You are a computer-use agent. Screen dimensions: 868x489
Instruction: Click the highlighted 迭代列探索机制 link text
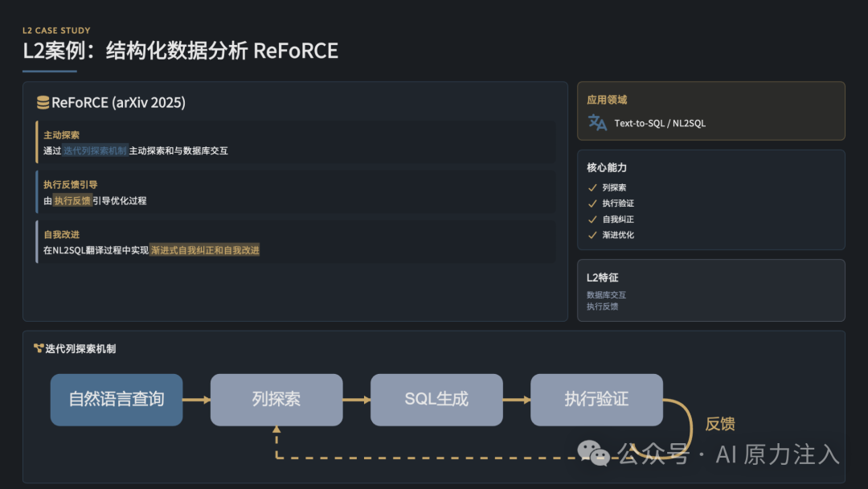click(x=95, y=150)
